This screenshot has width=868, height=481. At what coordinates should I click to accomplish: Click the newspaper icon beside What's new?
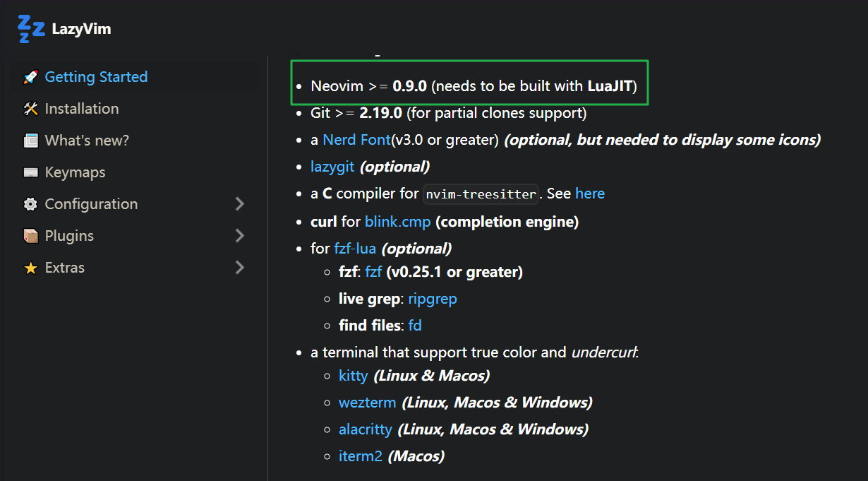30,141
